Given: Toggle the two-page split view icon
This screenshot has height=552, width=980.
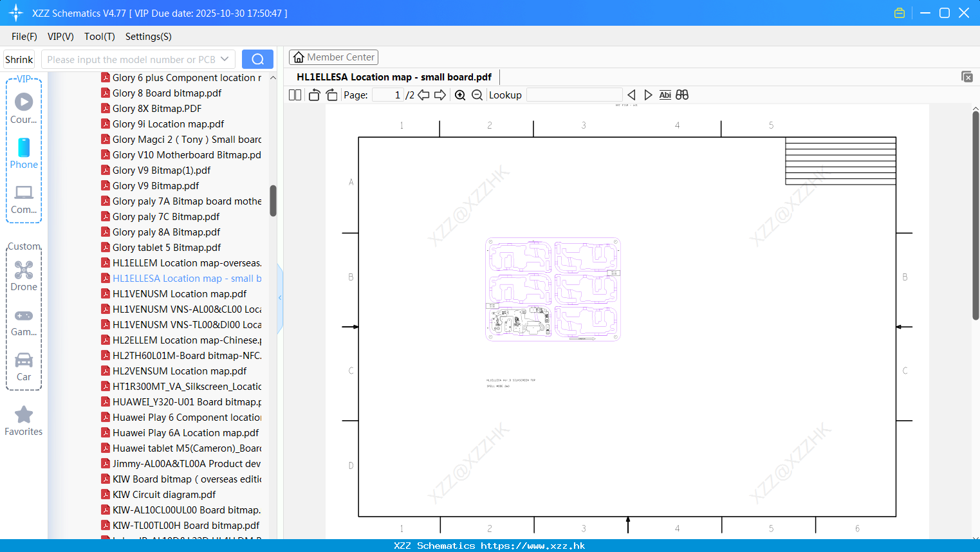Looking at the screenshot, I should [295, 95].
